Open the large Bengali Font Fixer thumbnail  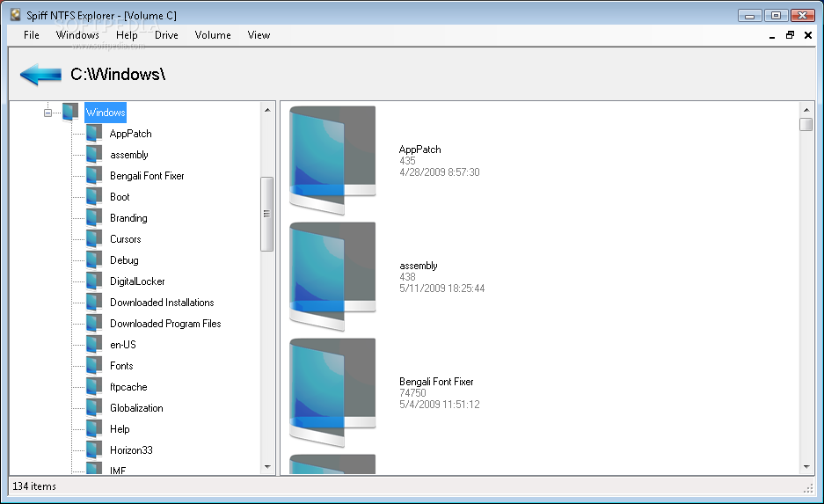click(332, 392)
